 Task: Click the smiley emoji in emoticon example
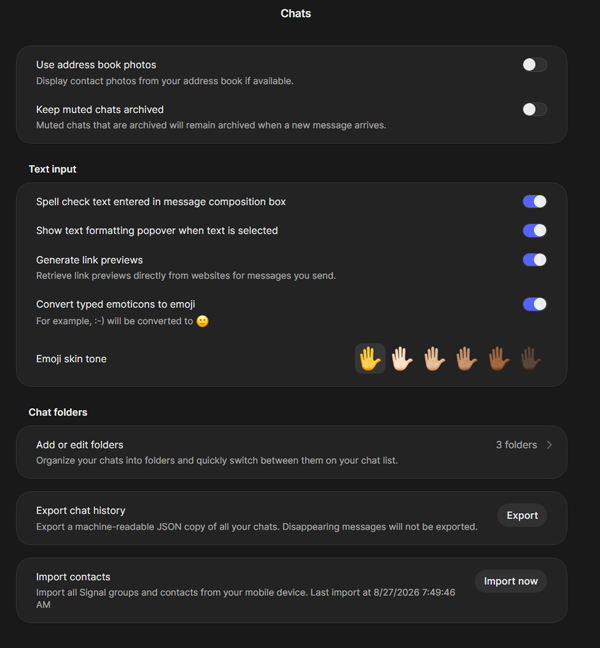pyautogui.click(x=202, y=321)
